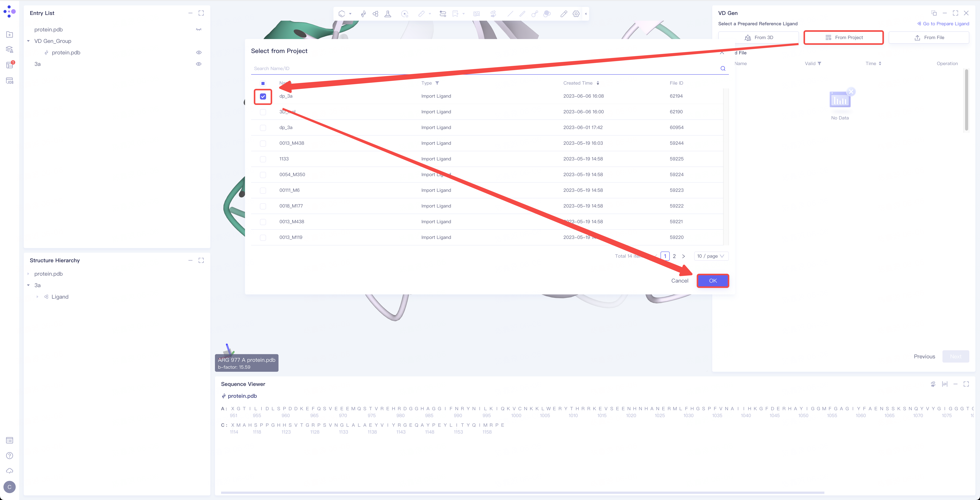Check the 0013_M438 row with ID 59244
The height and width of the screenshot is (500, 980).
(263, 143)
